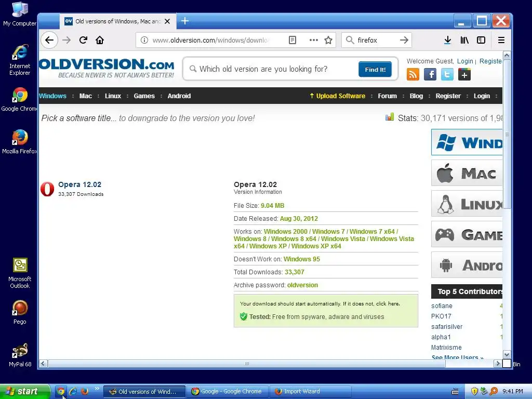Click the Opera 12.02 title link
Image resolution: width=532 pixels, height=399 pixels.
[79, 184]
